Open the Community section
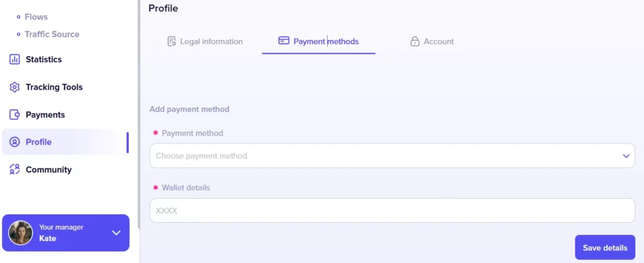644x263 pixels. [x=48, y=169]
